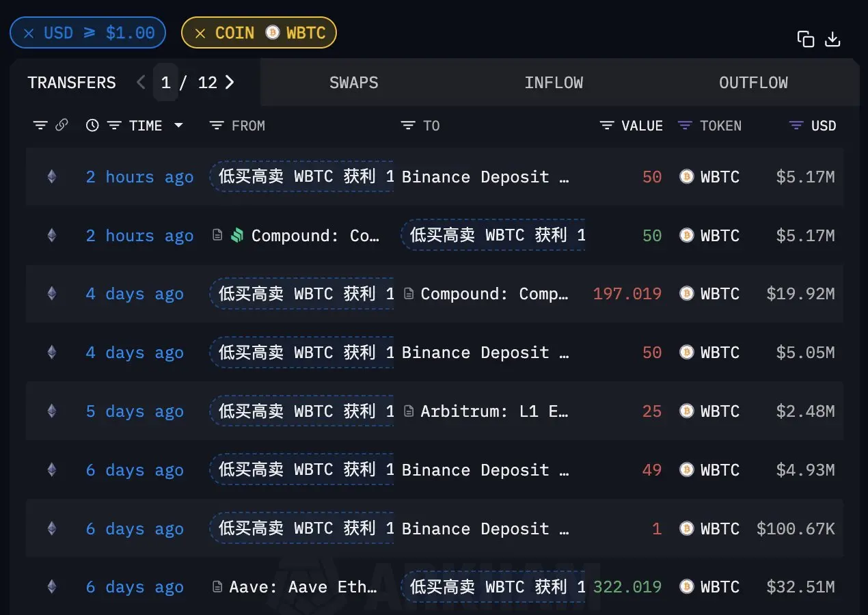Screen dimensions: 868x615
Task: Click the clock icon next to TIME
Action: click(92, 125)
